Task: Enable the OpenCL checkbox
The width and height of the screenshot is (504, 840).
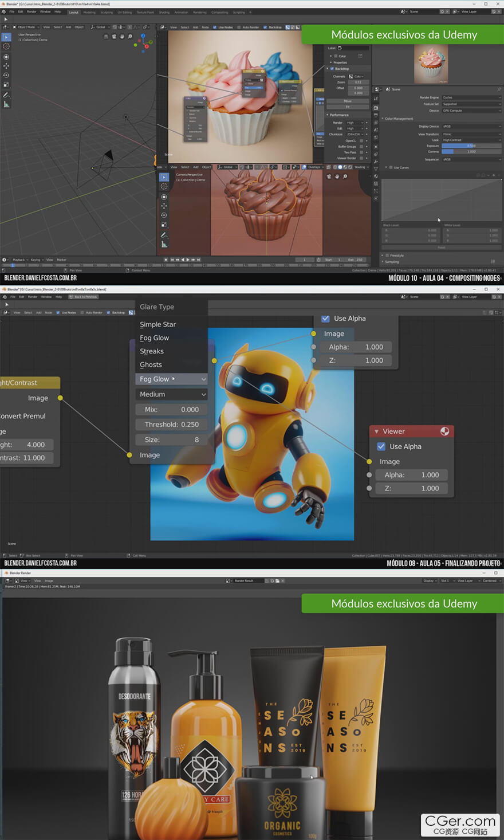Action: (361, 140)
